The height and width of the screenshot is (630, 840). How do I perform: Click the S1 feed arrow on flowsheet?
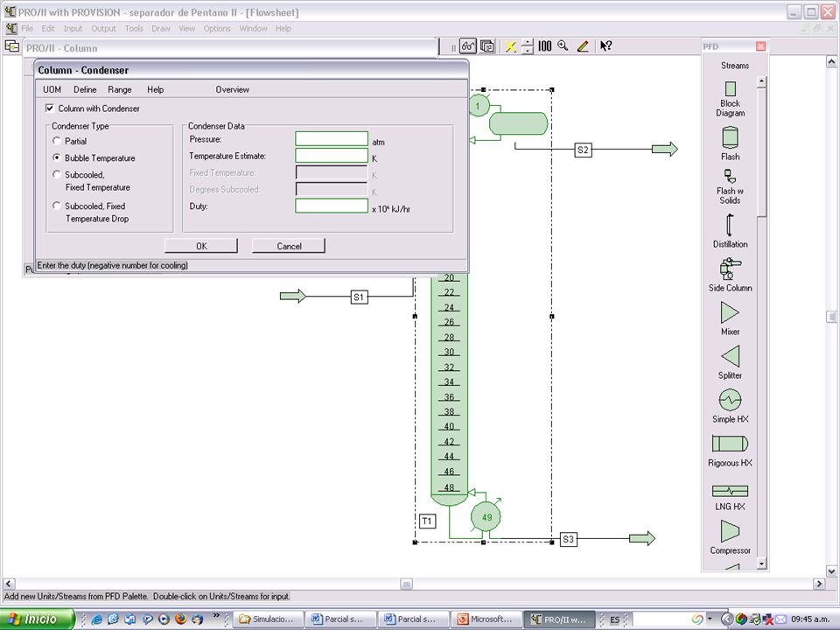click(293, 296)
